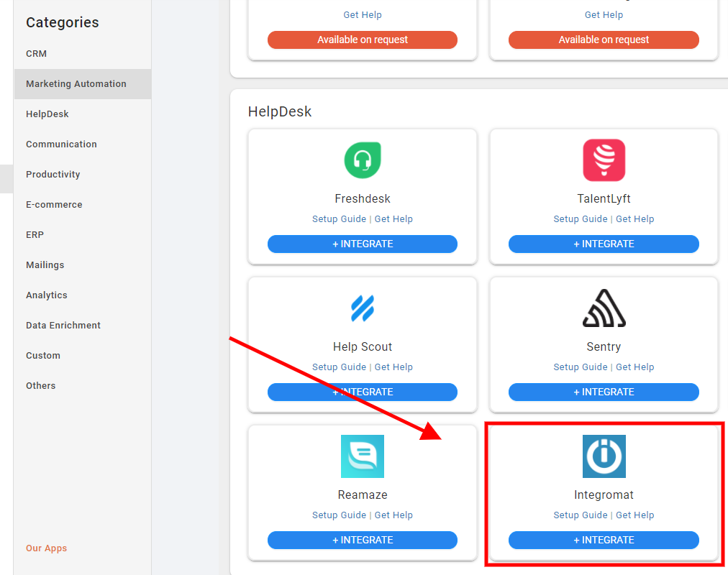Select the Productivity category
728x575 pixels.
[83, 175]
